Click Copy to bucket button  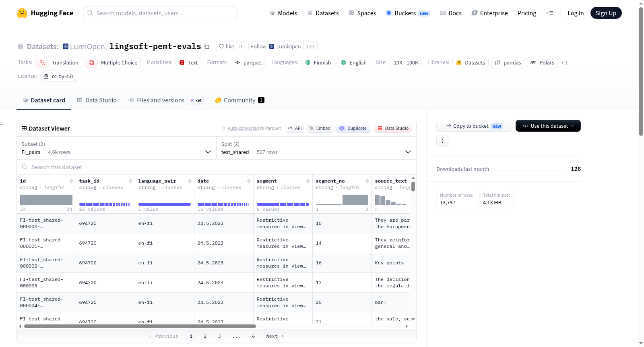point(474,126)
